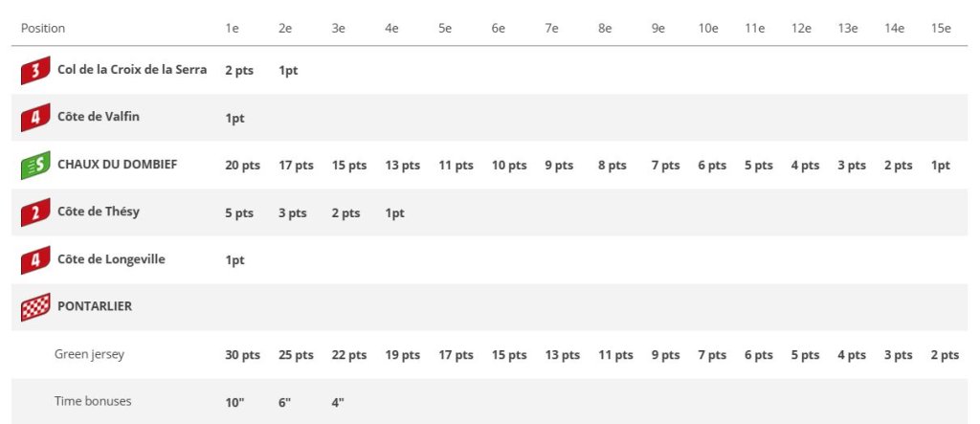
Task: Click the Green jersey row label
Action: coord(89,354)
